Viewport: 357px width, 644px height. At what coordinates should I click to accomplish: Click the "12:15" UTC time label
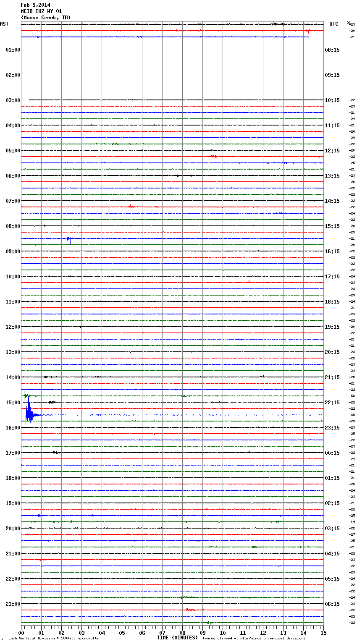(332, 151)
